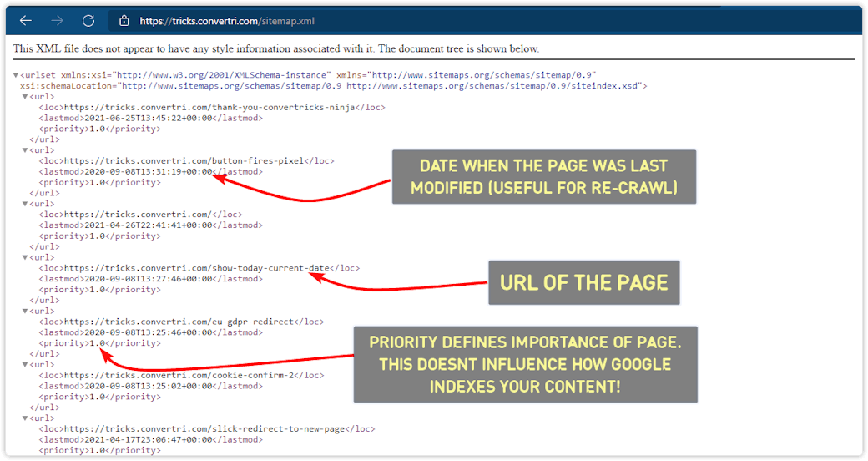Click the thank-you-convertricks-ninja loc URL text
The height and width of the screenshot is (461, 868).
tap(212, 108)
